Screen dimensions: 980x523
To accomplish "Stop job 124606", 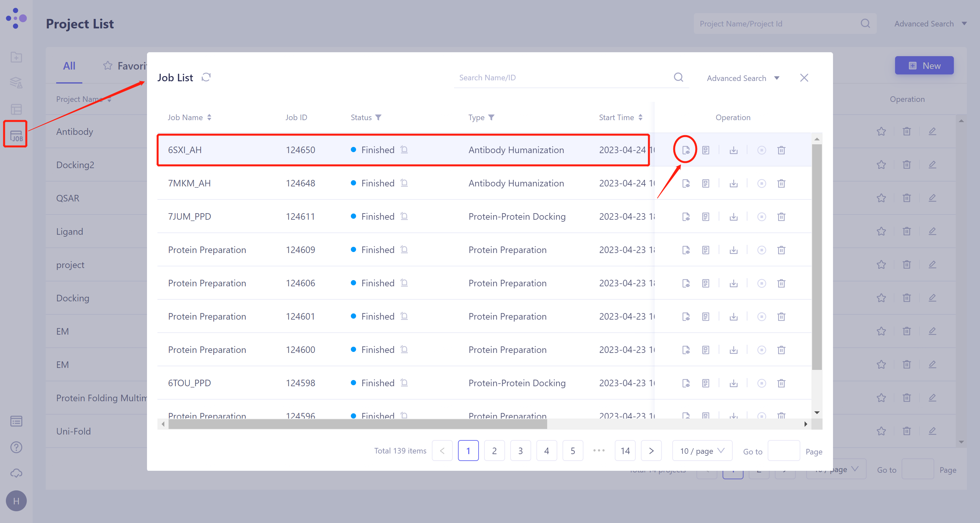I will pyautogui.click(x=761, y=284).
